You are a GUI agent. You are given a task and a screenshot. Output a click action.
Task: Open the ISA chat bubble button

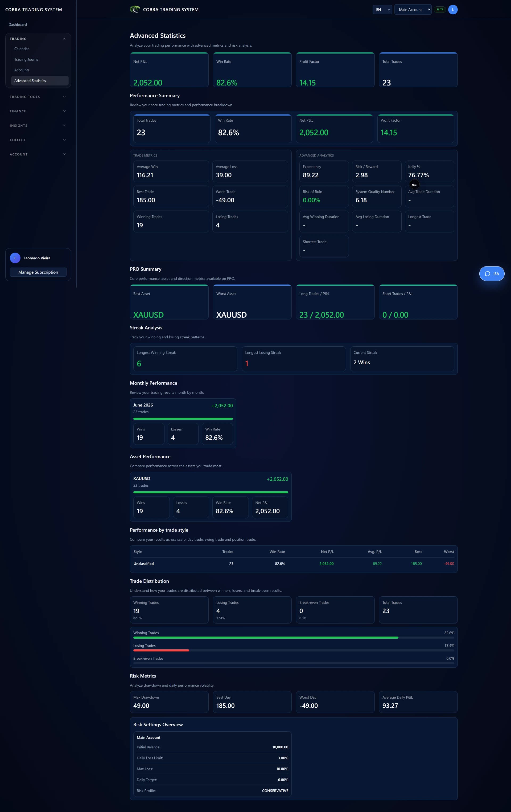click(x=492, y=273)
